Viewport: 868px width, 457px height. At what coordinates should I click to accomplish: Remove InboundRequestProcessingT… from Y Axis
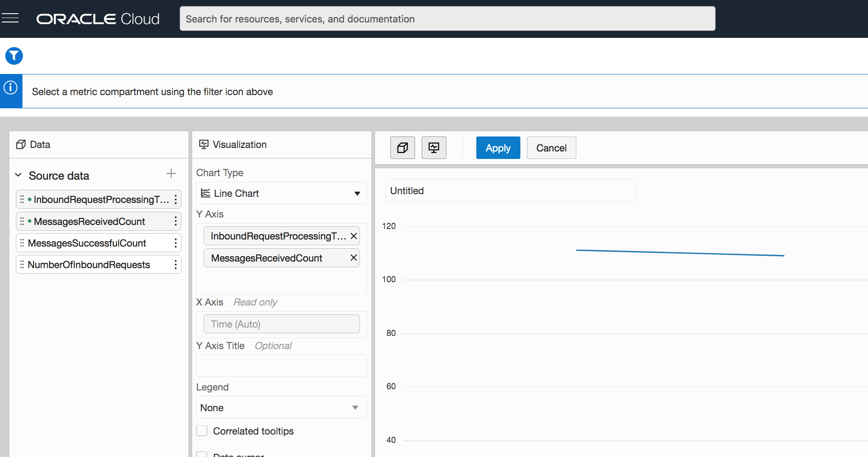click(x=353, y=236)
